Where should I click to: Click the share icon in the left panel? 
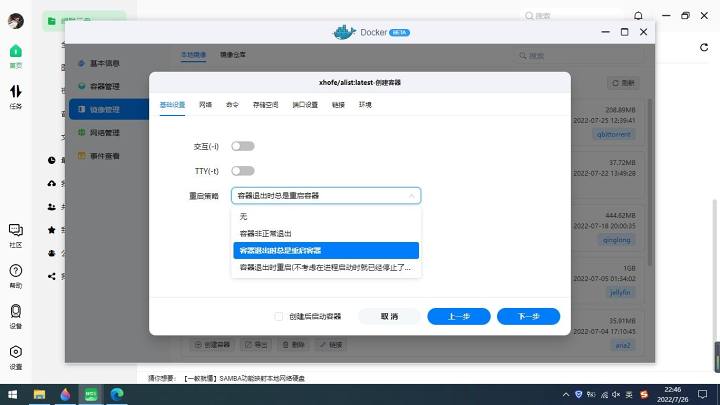[x=51, y=276]
